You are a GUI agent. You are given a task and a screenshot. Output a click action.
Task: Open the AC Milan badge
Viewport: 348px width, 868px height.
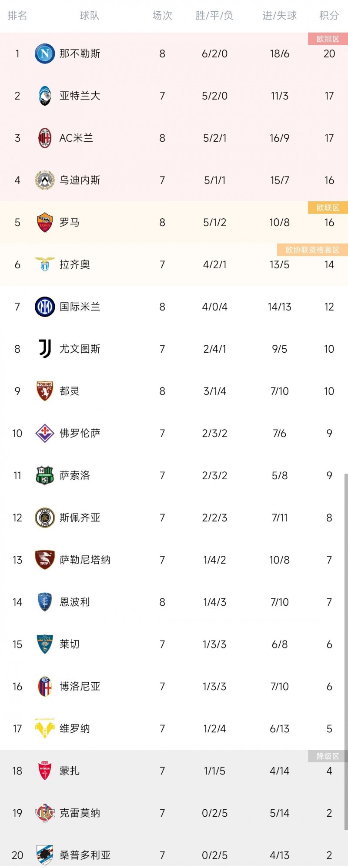point(45,138)
